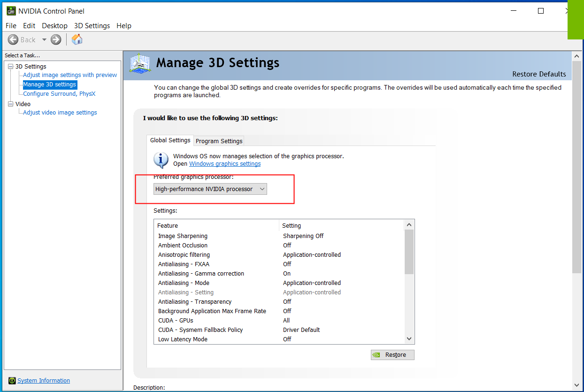This screenshot has height=392, width=584.
Task: Click Antialiasing - FXAA's Off value
Action: (x=287, y=264)
